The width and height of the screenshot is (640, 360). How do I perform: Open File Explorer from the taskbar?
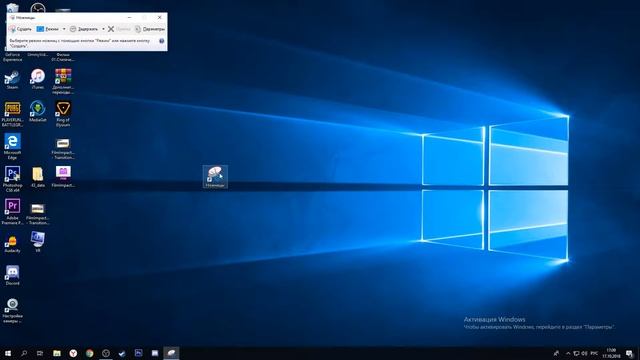point(57,353)
